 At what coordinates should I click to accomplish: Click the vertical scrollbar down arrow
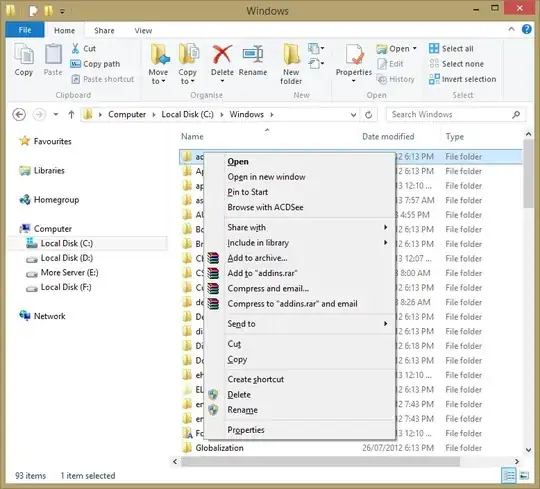(529, 450)
